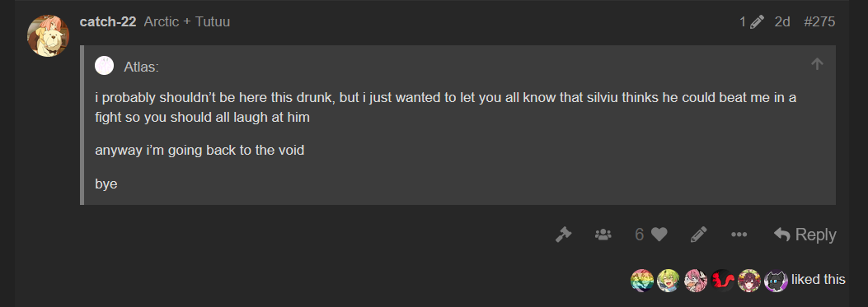Expand more actions ellipsis menu
The height and width of the screenshot is (307, 868).
point(739,235)
